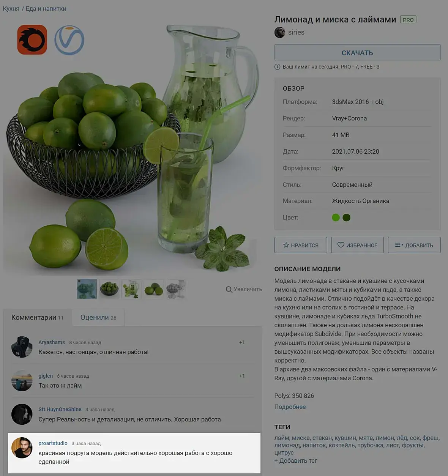Toggle Избранное heart button
Screen dimensions: 448x476
click(x=357, y=245)
